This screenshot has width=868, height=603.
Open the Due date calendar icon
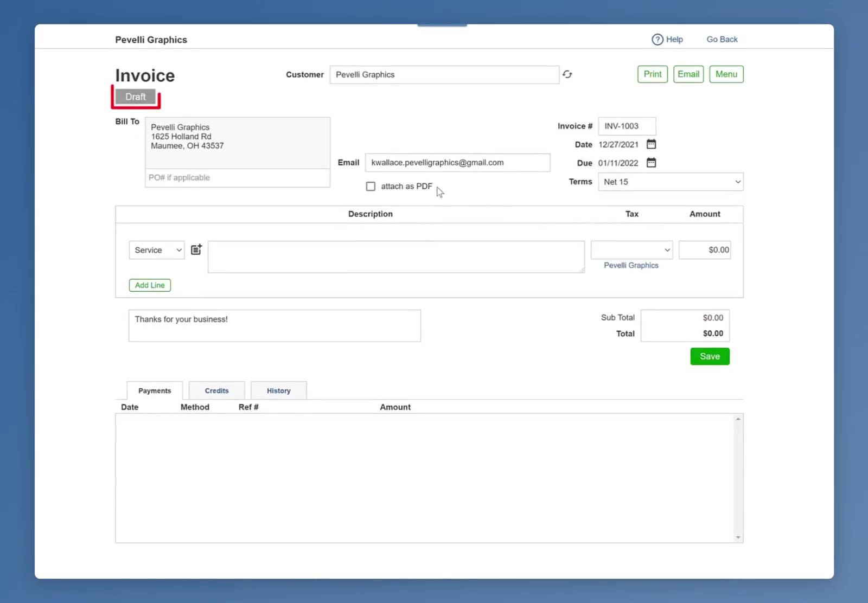coord(652,163)
